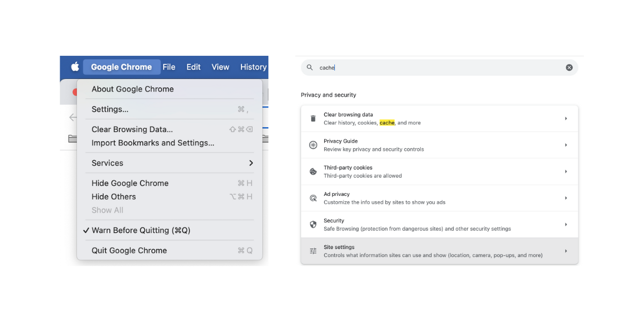The width and height of the screenshot is (644, 322).
Task: Open the Privacy Guide title
Action: coord(341,141)
